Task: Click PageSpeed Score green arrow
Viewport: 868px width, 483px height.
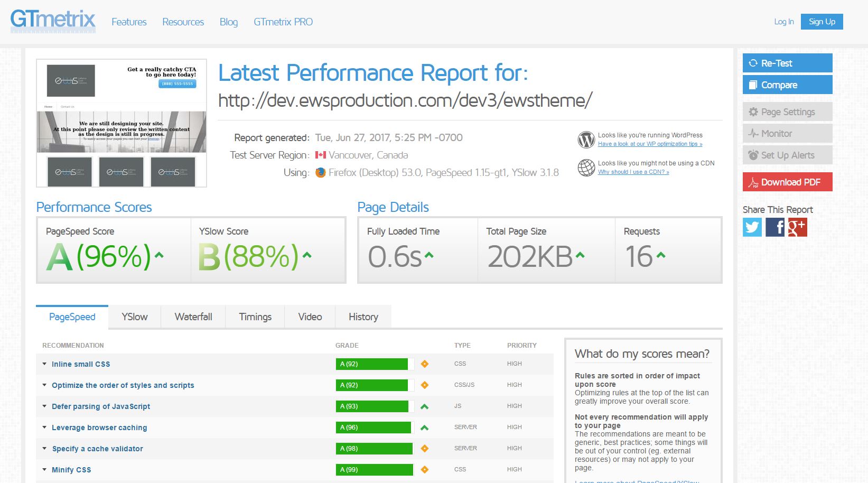Action: click(x=159, y=255)
